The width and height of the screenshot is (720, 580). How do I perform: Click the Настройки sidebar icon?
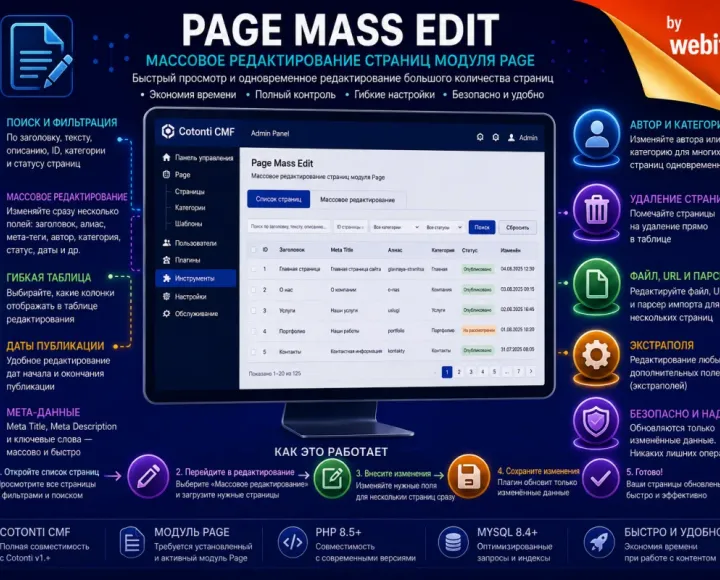[166, 297]
